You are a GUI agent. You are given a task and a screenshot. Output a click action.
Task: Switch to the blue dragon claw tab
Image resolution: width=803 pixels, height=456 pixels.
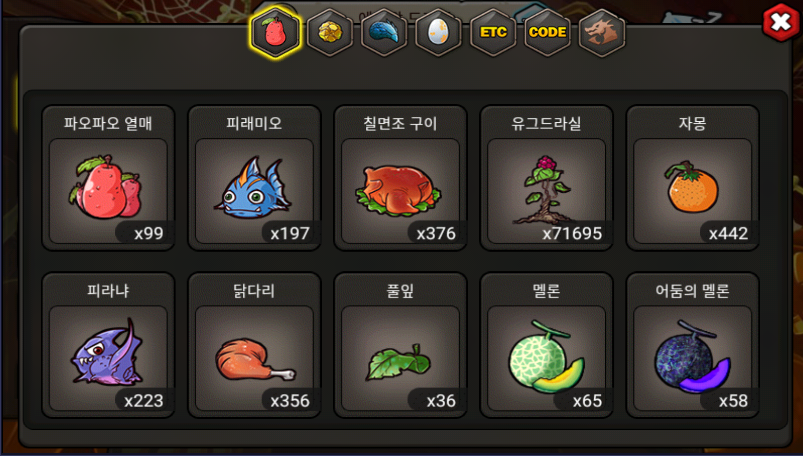(x=384, y=32)
